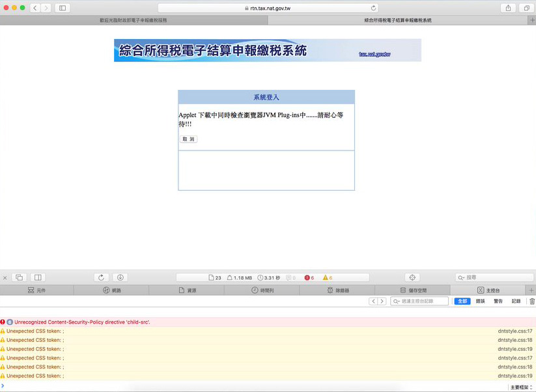This screenshot has height=392, width=536.
Task: Click the back navigation chevron above the console
Action: [373, 301]
